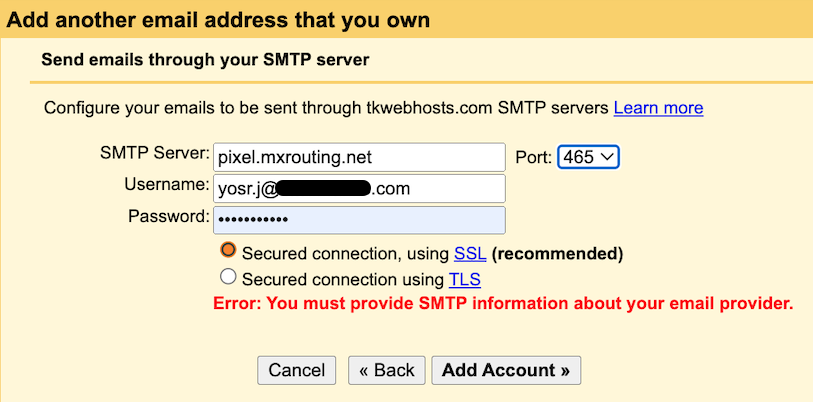Choose the TLS secured connection radio button

(228, 277)
